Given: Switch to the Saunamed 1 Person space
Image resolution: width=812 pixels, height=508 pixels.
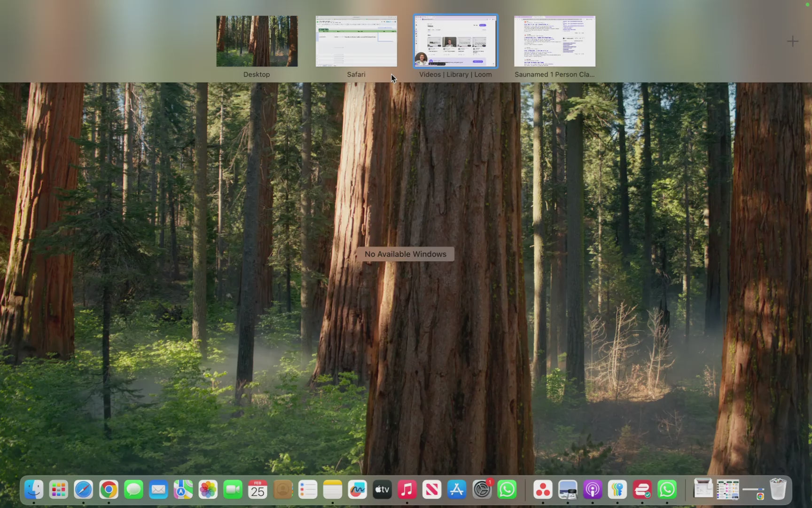Looking at the screenshot, I should [x=554, y=41].
